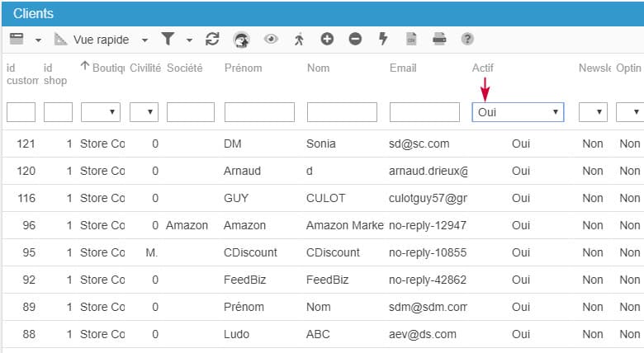Image resolution: width=644 pixels, height=353 pixels.
Task: Click the customer profile head icon
Action: click(x=241, y=39)
